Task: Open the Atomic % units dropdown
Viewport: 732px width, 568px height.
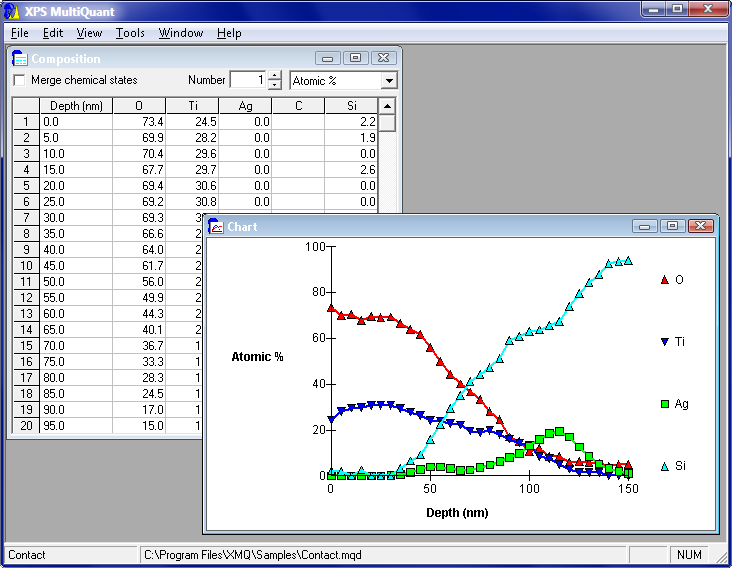Action: [x=389, y=81]
